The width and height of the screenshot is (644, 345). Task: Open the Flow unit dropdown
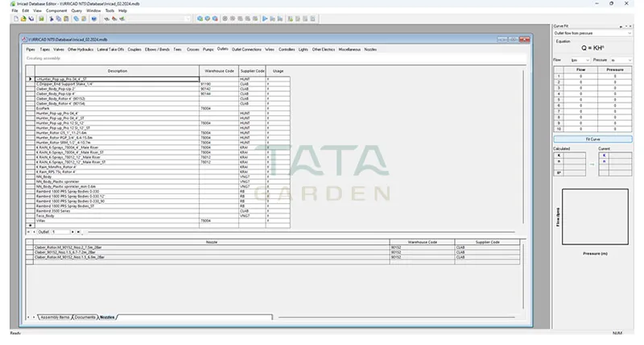point(580,60)
